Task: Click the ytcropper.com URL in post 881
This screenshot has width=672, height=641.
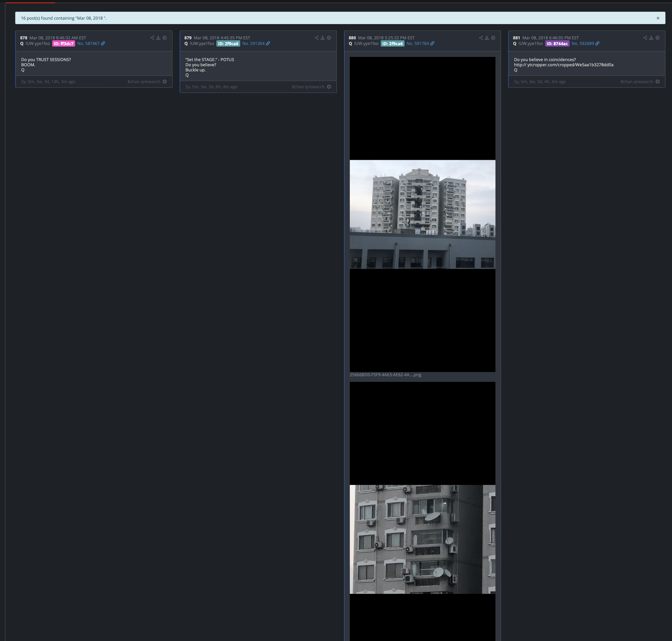Action: (564, 65)
